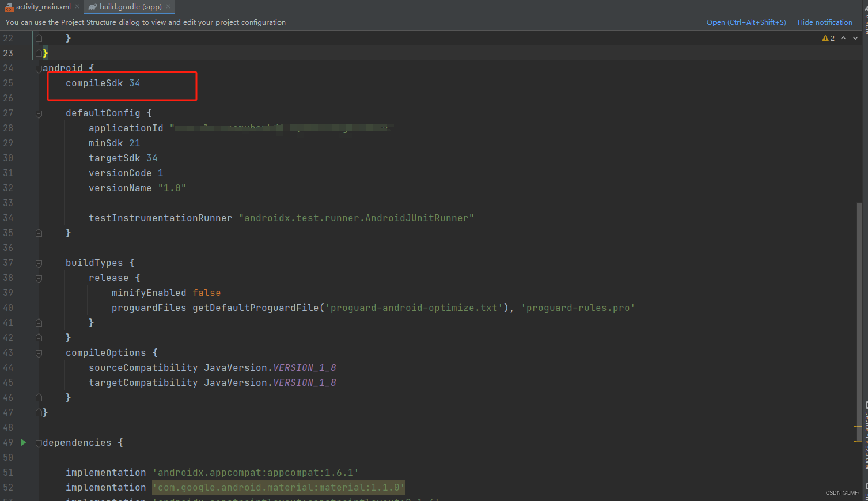Switch to the activity_main.xml tab

tap(43, 7)
